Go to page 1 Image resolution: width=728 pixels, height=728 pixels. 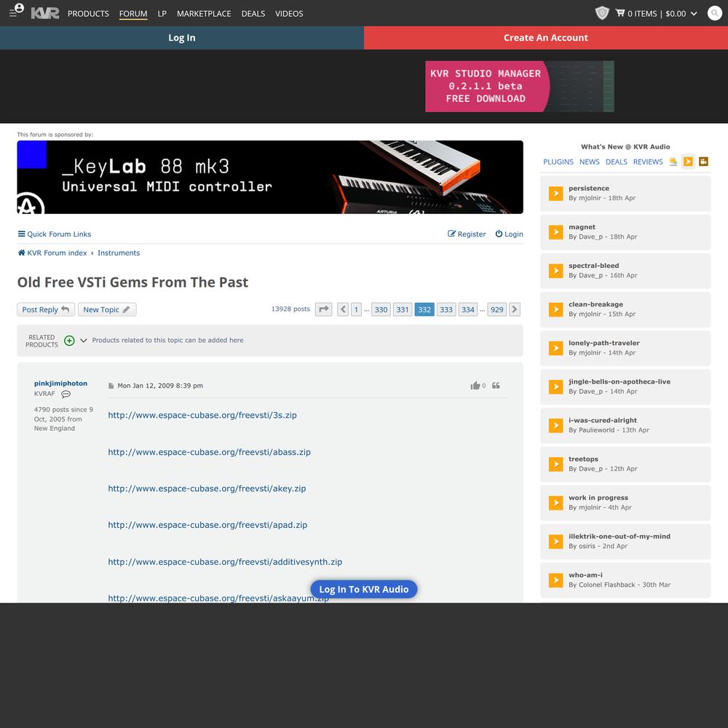[x=356, y=309]
